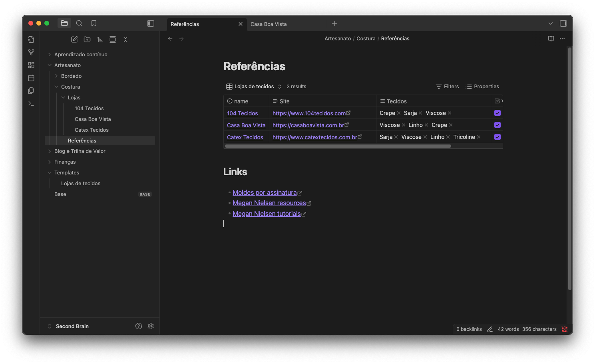Open the Lojas de tecidos view dropdown

[254, 87]
